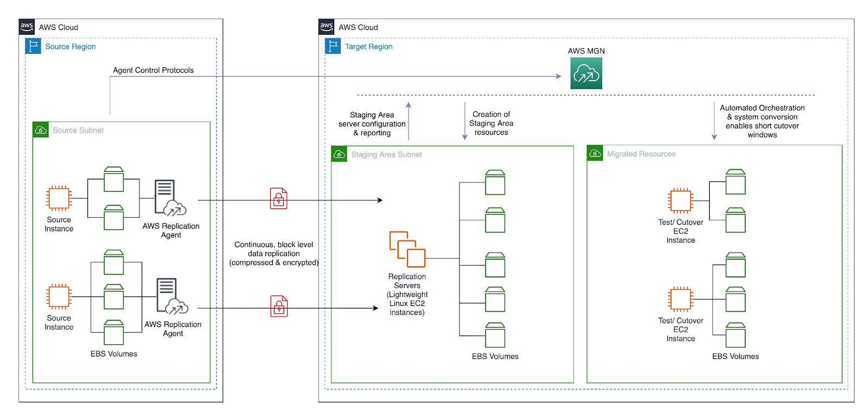Click the Source Subnet lock-cloud icon

coord(41,130)
